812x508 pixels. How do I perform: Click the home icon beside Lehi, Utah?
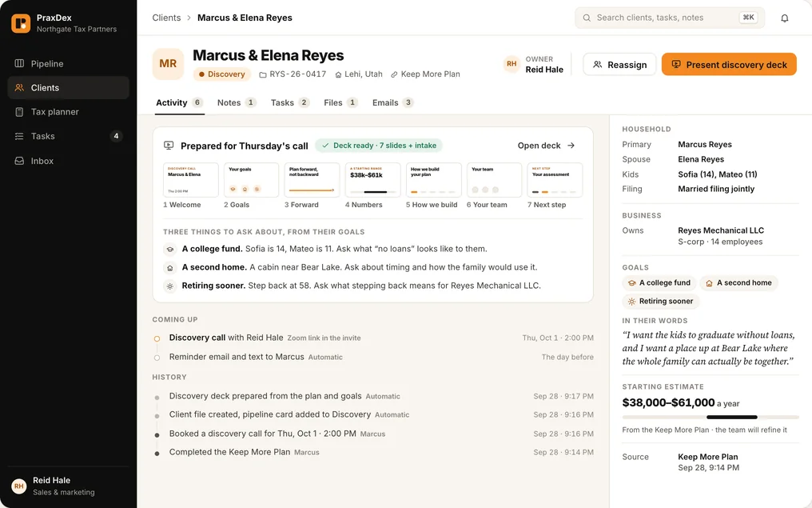pos(338,74)
